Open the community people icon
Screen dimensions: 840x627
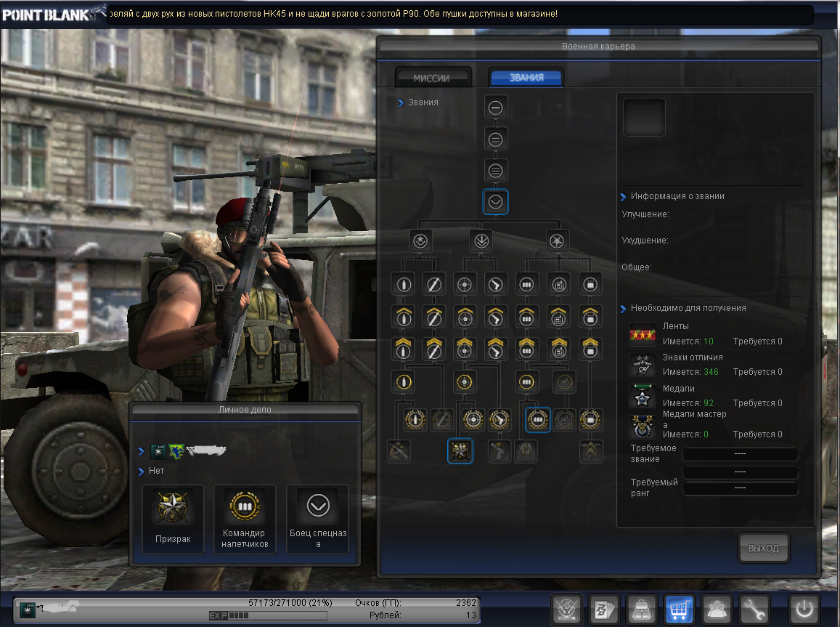pyautogui.click(x=717, y=609)
